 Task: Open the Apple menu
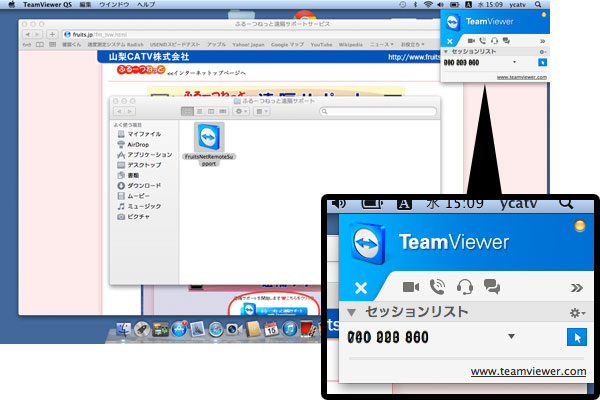point(11,5)
